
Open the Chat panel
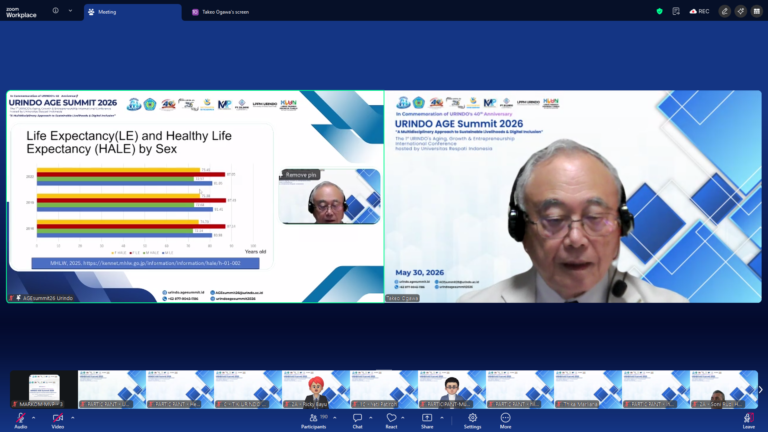coord(358,420)
